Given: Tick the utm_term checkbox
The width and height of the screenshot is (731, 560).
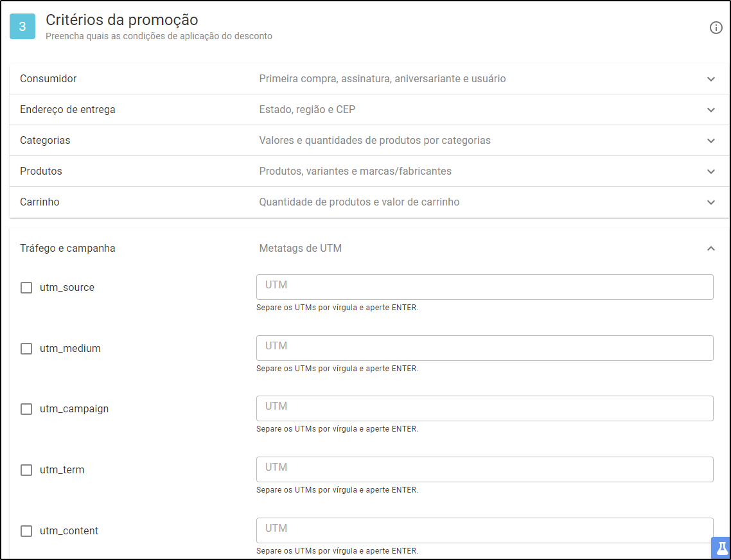Looking at the screenshot, I should 26,470.
